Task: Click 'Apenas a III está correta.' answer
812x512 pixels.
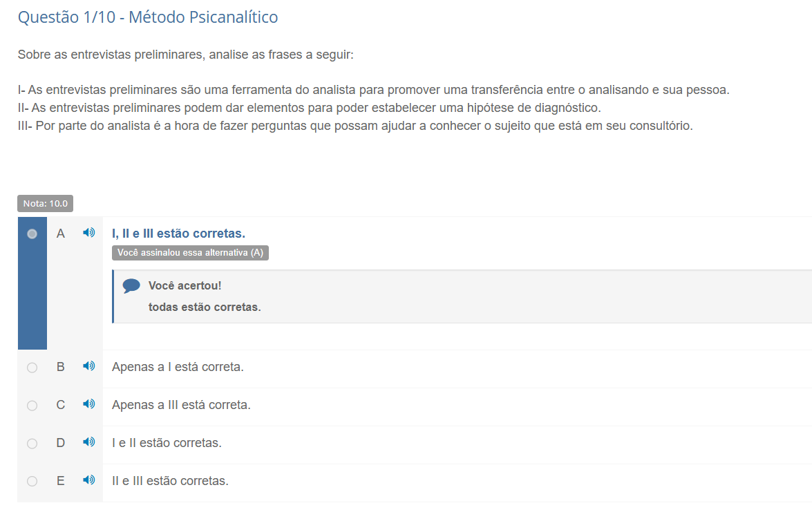Action: click(181, 405)
